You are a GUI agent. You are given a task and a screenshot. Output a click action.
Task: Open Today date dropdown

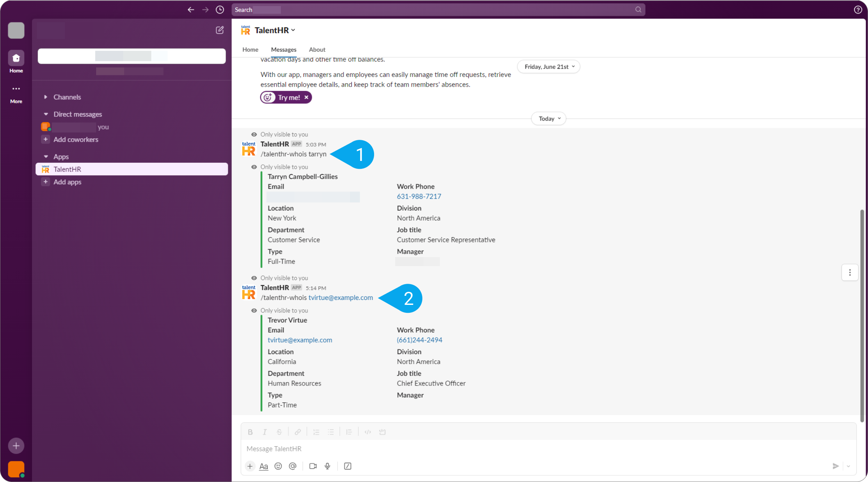coord(549,119)
